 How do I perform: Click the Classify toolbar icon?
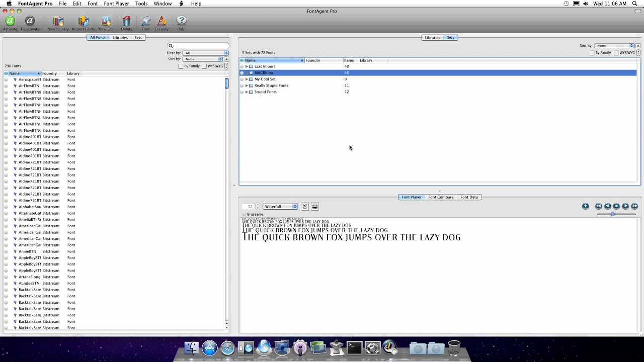pyautogui.click(x=162, y=21)
